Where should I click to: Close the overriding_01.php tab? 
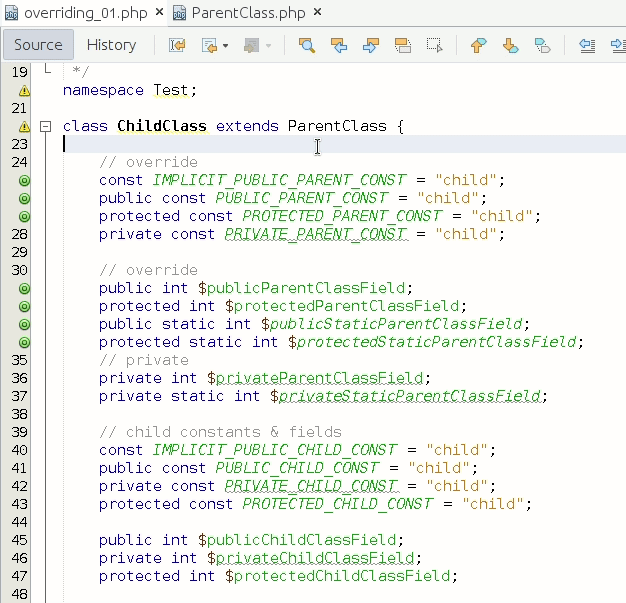(x=159, y=12)
